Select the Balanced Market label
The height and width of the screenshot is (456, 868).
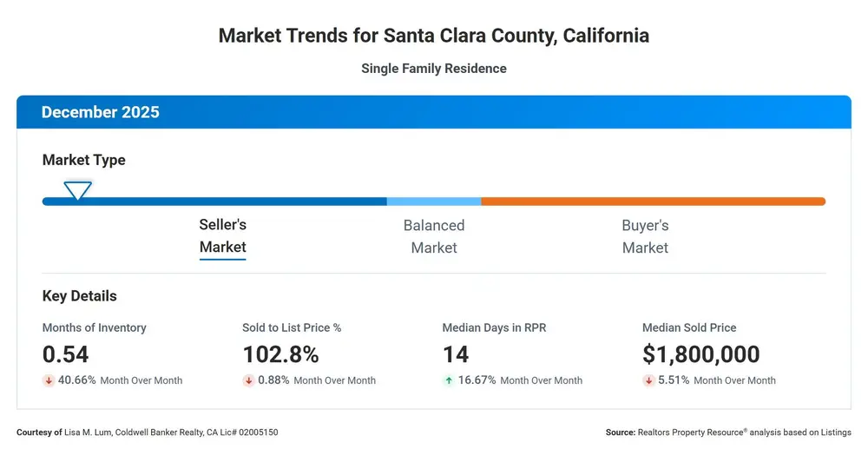tap(434, 236)
